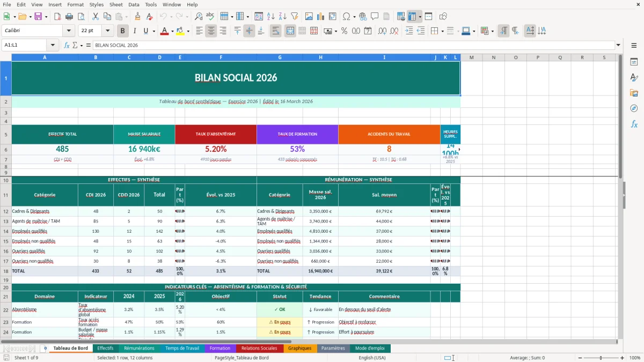
Task: Adjust the zoom slider in status bar
Action: click(601, 358)
